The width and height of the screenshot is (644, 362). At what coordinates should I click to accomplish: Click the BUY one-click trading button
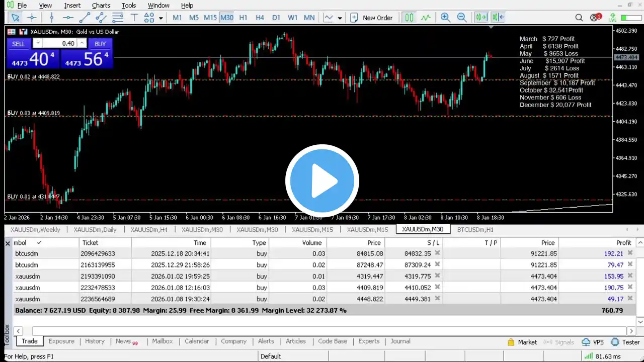(100, 44)
